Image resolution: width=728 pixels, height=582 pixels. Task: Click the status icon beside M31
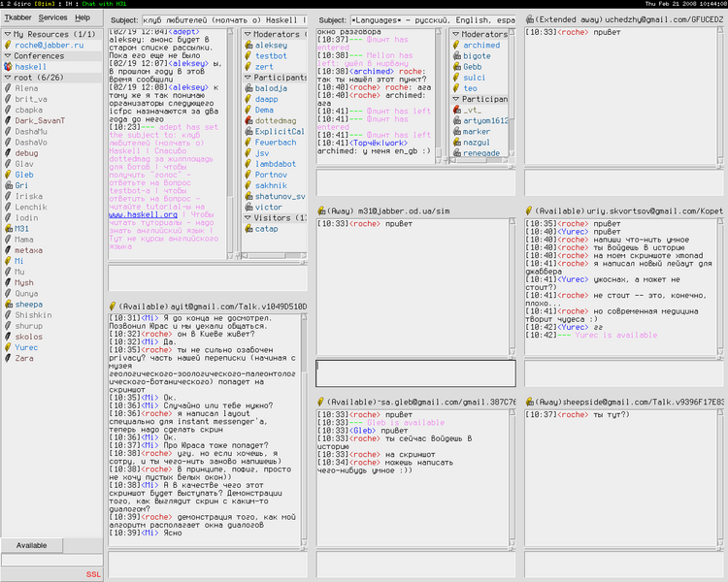(x=8, y=228)
